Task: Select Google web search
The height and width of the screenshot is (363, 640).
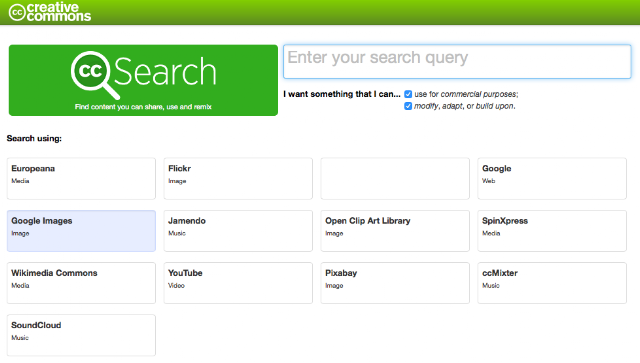Action: [x=552, y=178]
